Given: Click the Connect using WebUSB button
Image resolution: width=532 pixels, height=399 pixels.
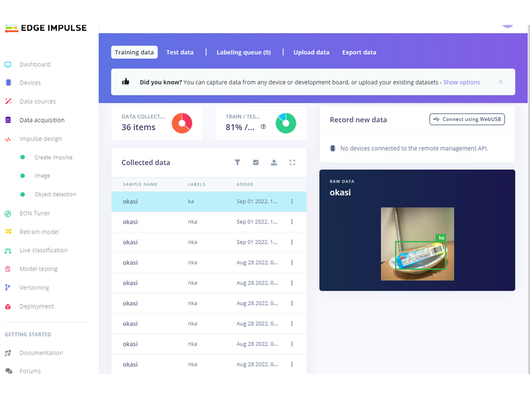Looking at the screenshot, I should pos(467,119).
